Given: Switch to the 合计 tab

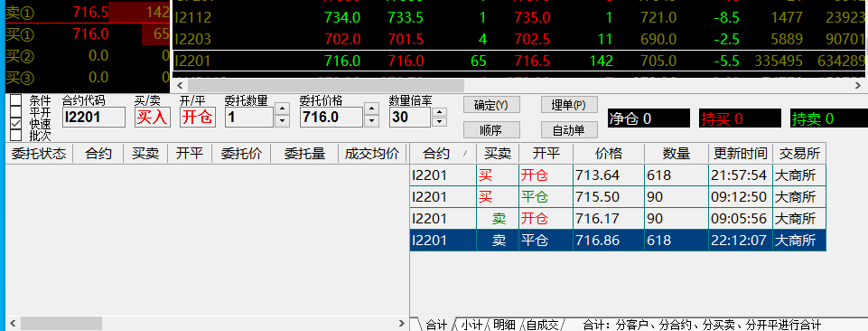Looking at the screenshot, I should click(437, 325).
